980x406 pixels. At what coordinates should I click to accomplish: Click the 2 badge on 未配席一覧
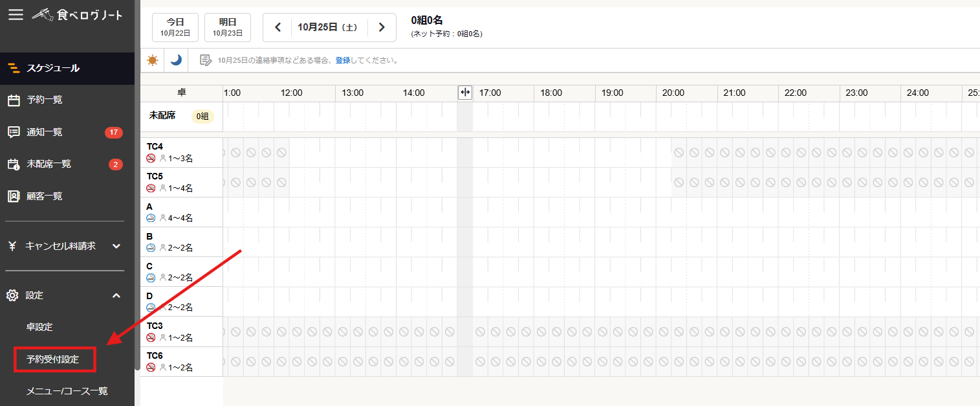(116, 164)
